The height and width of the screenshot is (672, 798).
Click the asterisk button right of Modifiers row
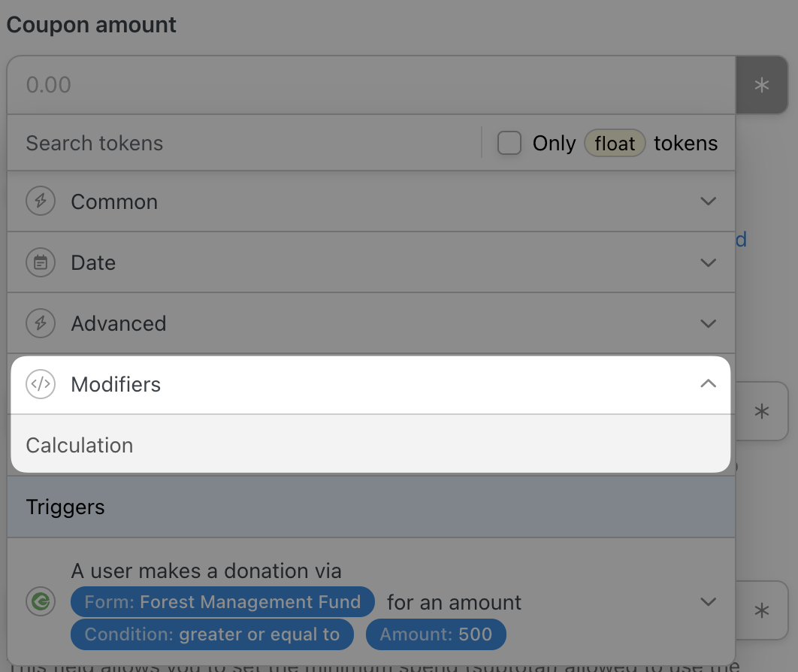761,411
